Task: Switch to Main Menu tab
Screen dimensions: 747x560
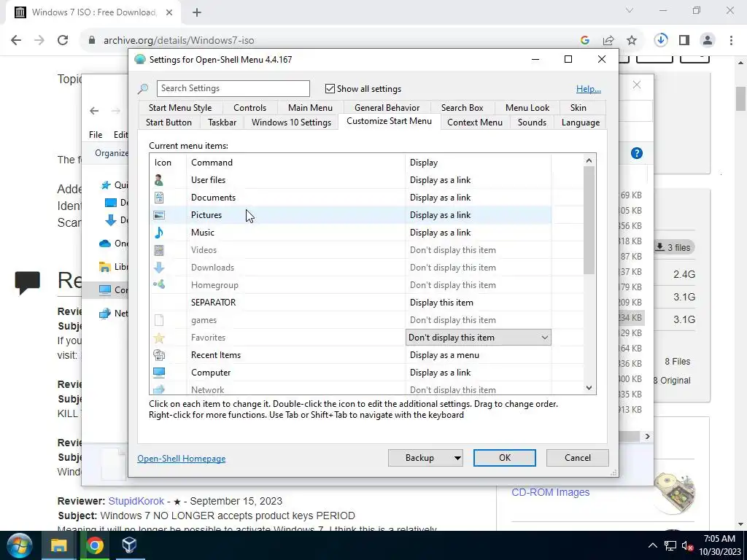Action: coord(310,108)
